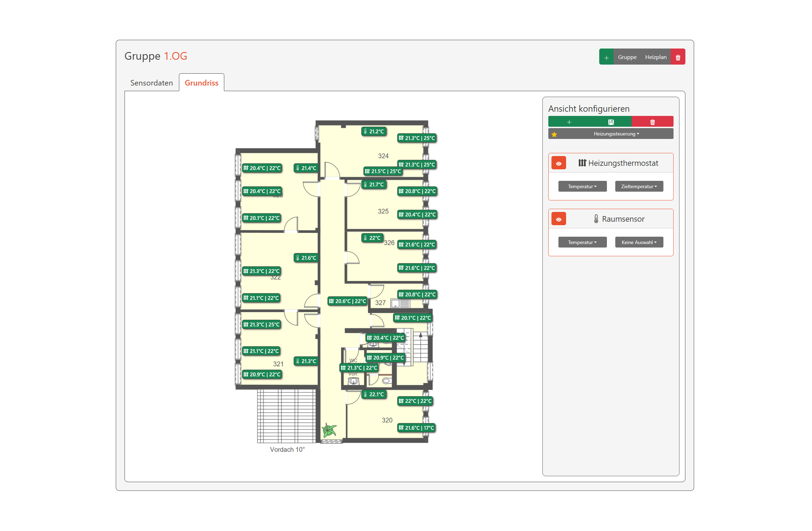Open the Heizungsthermostat Temperatur dropdown

582,186
